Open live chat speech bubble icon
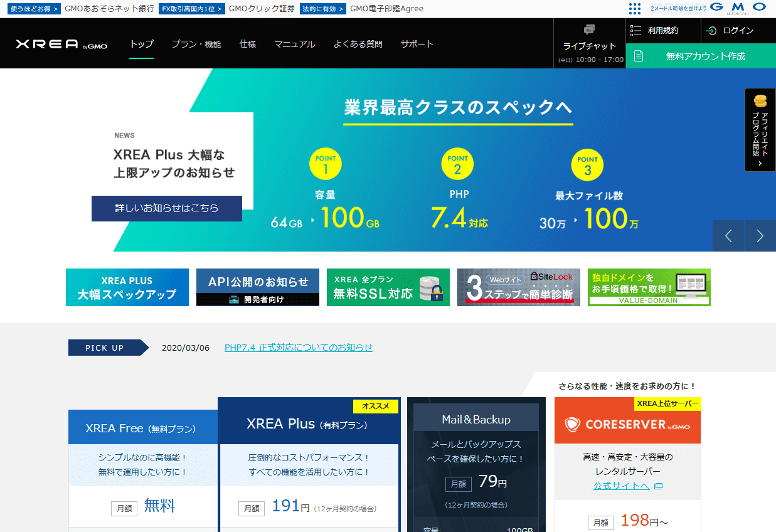 (589, 29)
